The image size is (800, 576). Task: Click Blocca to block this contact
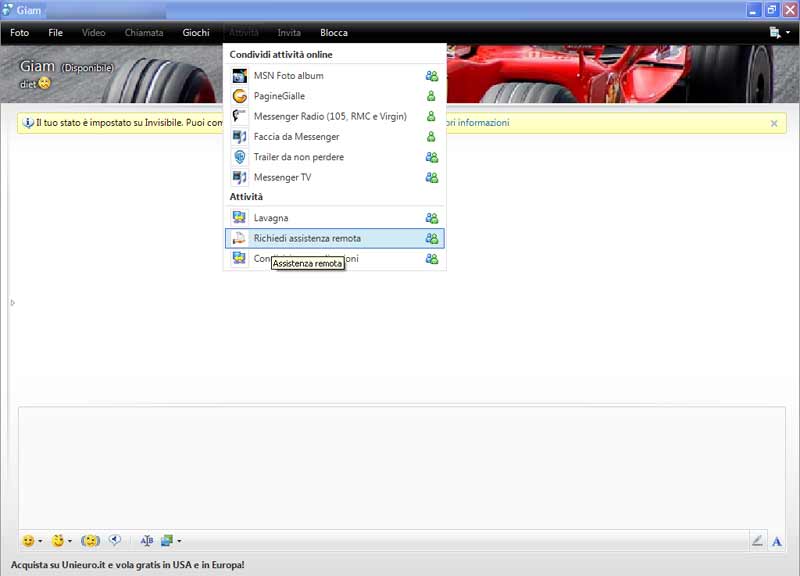coord(334,33)
